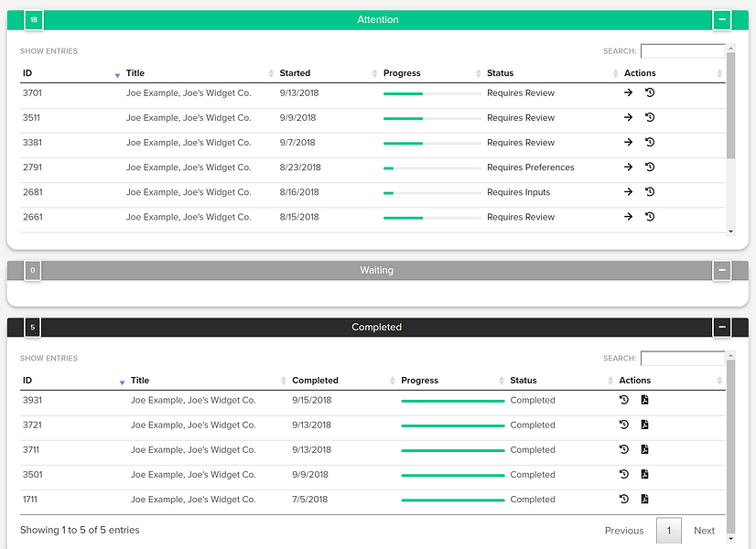Download the document for completed task 3931
Image resolution: width=756 pixels, height=549 pixels.
644,400
